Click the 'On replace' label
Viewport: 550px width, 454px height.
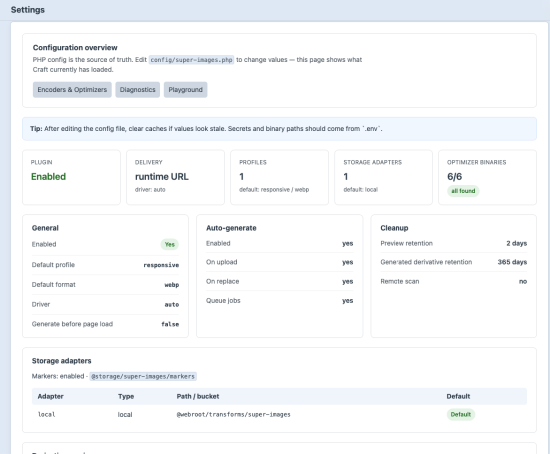(222, 281)
